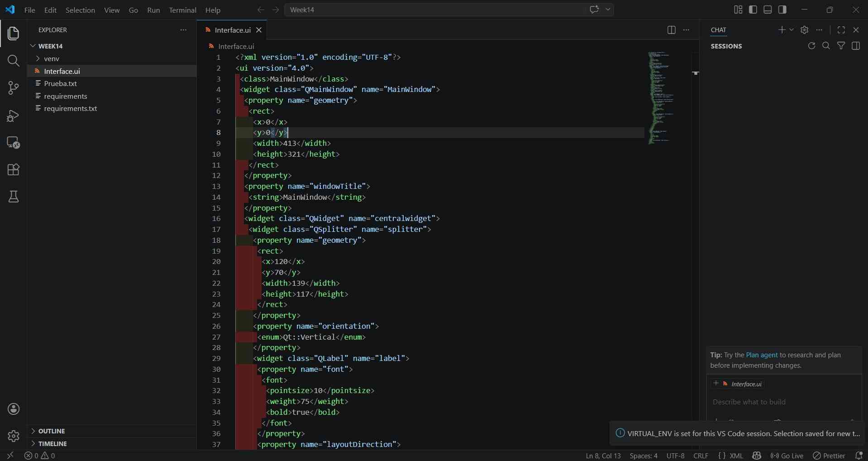Open the Run menu

point(153,10)
